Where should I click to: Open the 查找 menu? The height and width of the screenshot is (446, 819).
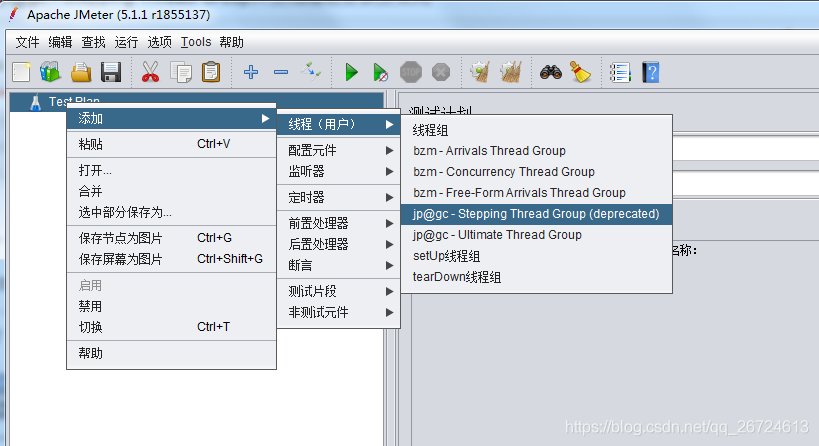[93, 42]
